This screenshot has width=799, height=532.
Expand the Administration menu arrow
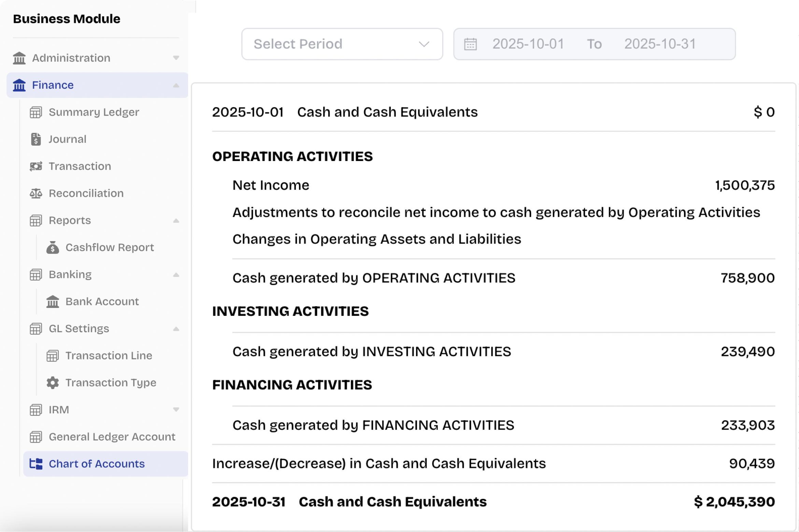tap(176, 58)
